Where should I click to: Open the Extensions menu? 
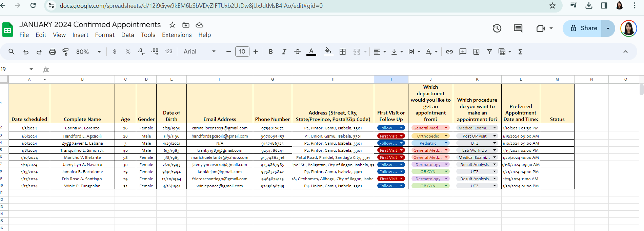177,35
